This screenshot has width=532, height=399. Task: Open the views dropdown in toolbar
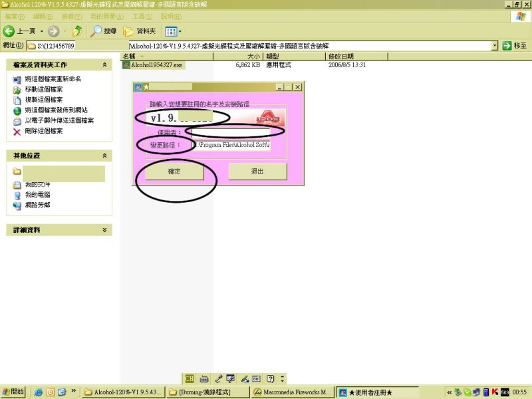[173, 31]
